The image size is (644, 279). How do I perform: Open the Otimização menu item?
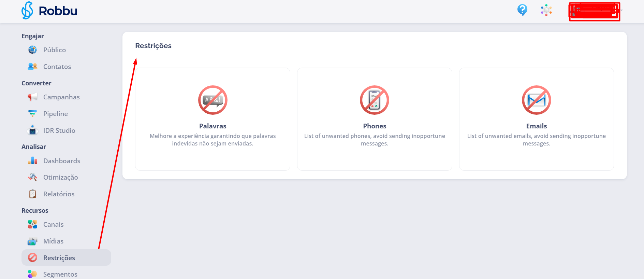coord(60,177)
